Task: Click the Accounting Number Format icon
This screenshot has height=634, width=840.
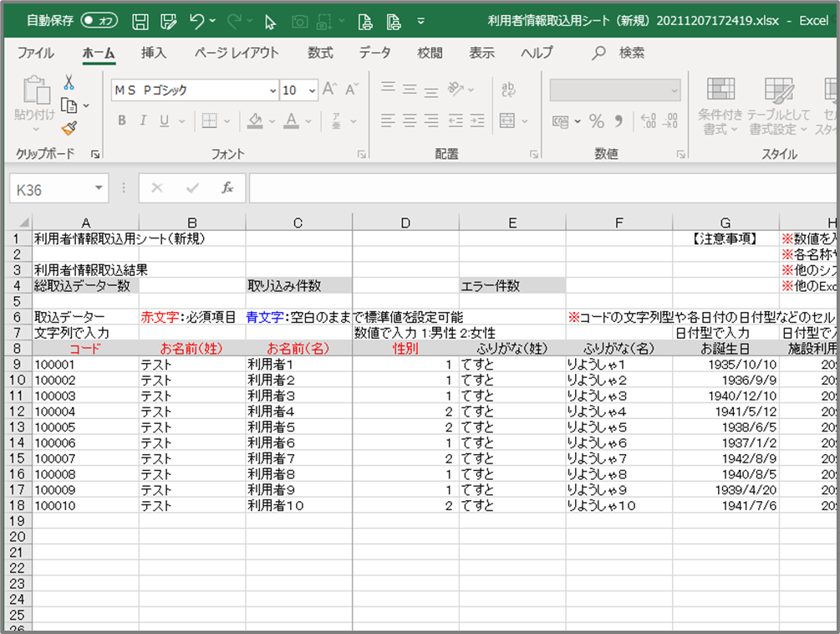Action: [x=560, y=121]
